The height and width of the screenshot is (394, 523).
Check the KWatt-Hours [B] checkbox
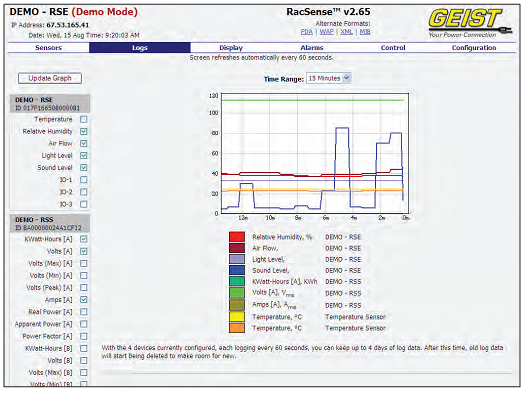click(84, 348)
